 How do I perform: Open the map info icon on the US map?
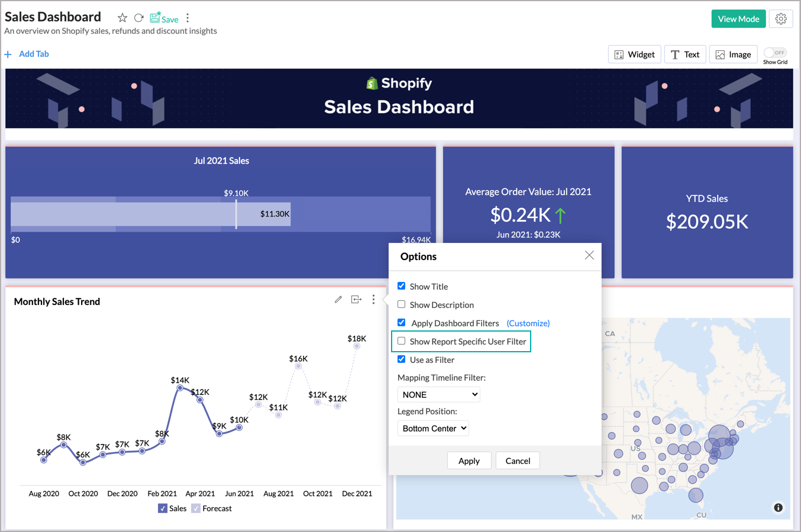(x=779, y=507)
